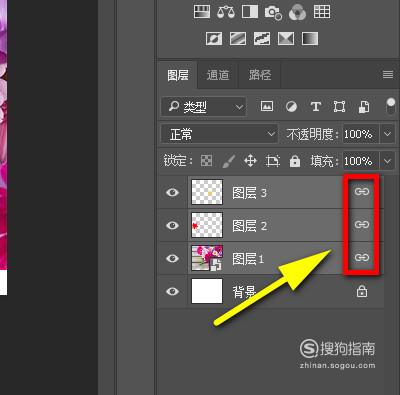Lock transparent pixels (checkerboard icon)
Viewport: 400px width, 395px height.
click(x=206, y=161)
